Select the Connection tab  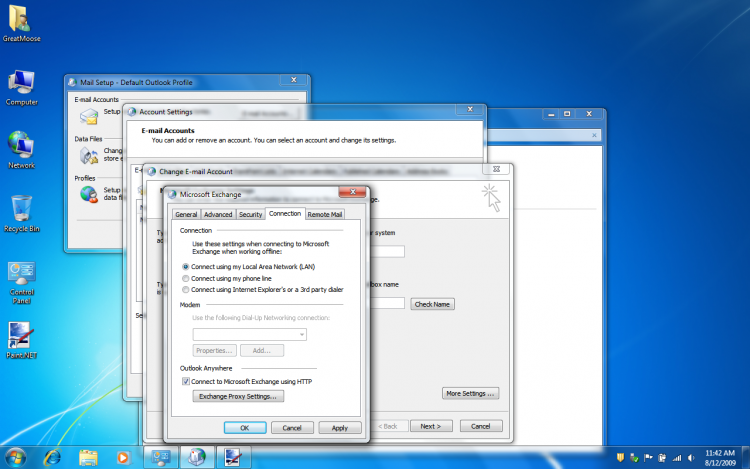(x=285, y=214)
